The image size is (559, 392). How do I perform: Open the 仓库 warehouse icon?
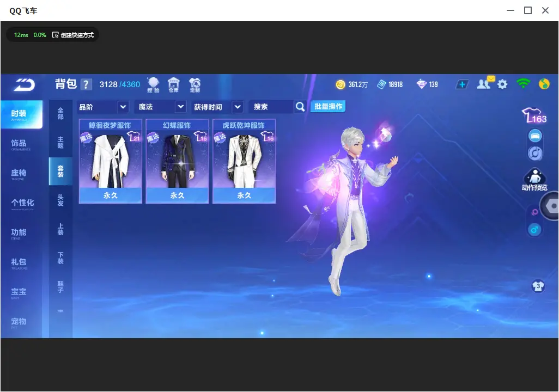tap(174, 85)
